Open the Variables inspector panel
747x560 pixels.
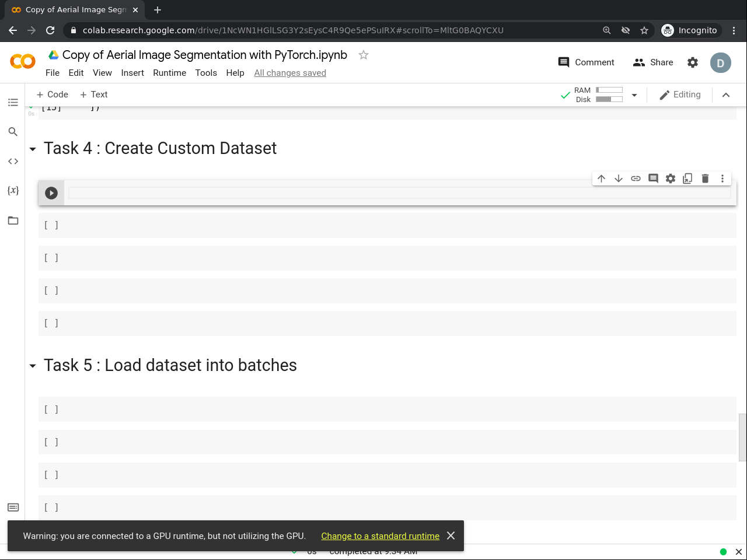tap(13, 190)
